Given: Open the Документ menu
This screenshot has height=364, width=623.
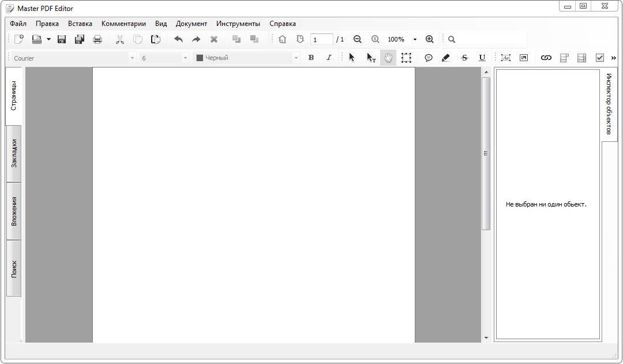Looking at the screenshot, I should coord(192,24).
